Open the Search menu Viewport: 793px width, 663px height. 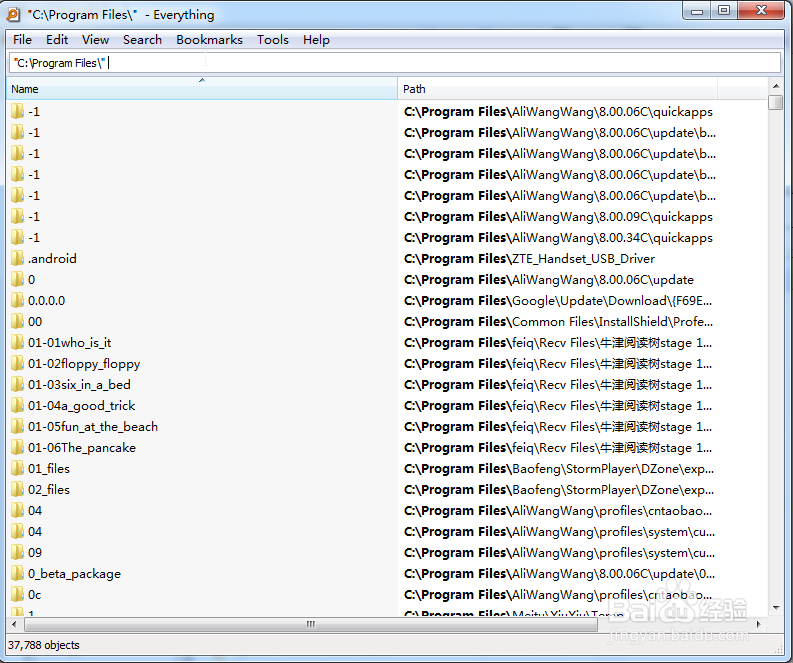(x=142, y=39)
